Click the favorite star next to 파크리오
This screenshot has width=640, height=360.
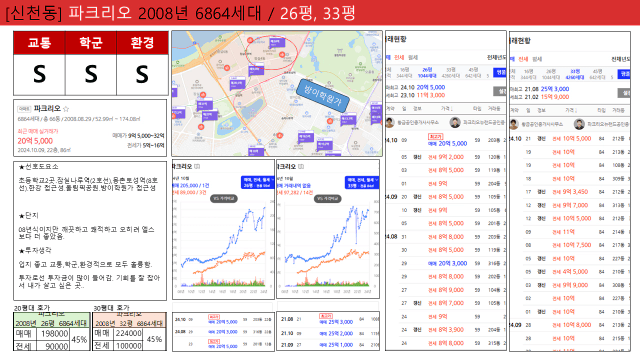(x=66, y=109)
